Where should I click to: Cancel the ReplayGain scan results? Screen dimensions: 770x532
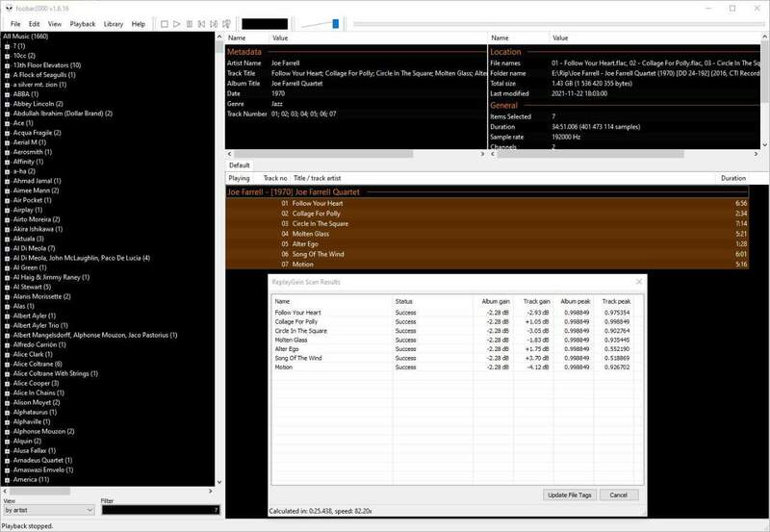coord(618,494)
